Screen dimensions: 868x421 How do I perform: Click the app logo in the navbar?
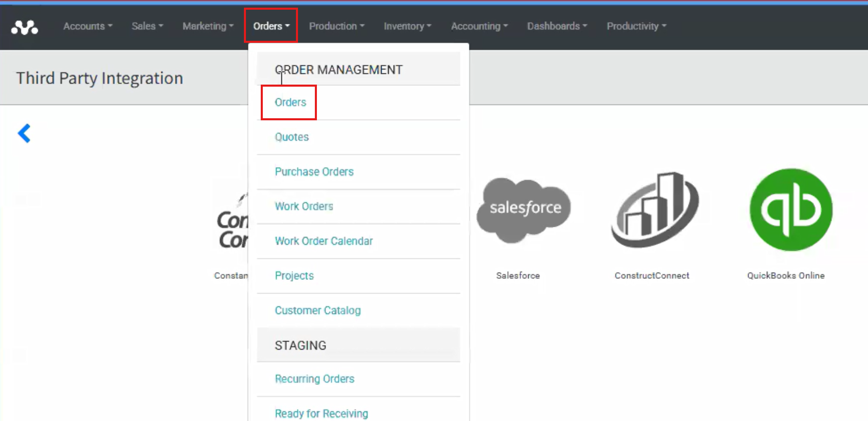[24, 27]
